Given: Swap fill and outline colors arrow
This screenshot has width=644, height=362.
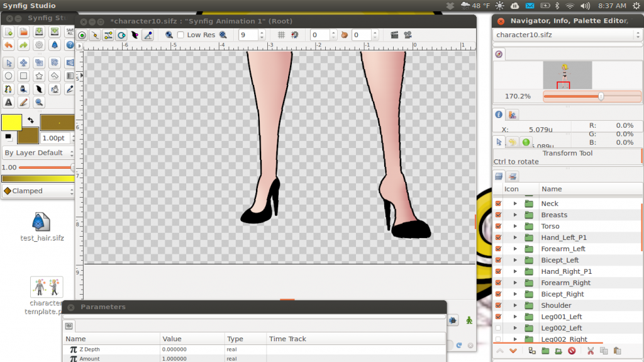Looking at the screenshot, I should pos(30,120).
